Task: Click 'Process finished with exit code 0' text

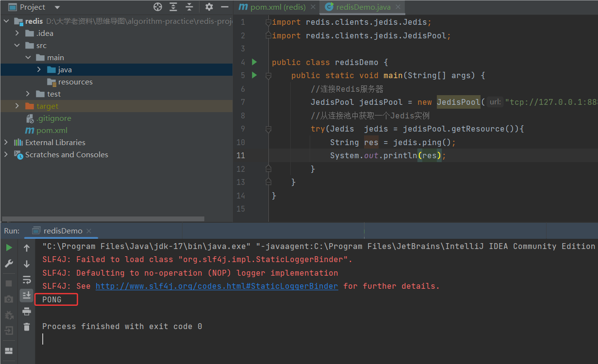Action: (122, 327)
